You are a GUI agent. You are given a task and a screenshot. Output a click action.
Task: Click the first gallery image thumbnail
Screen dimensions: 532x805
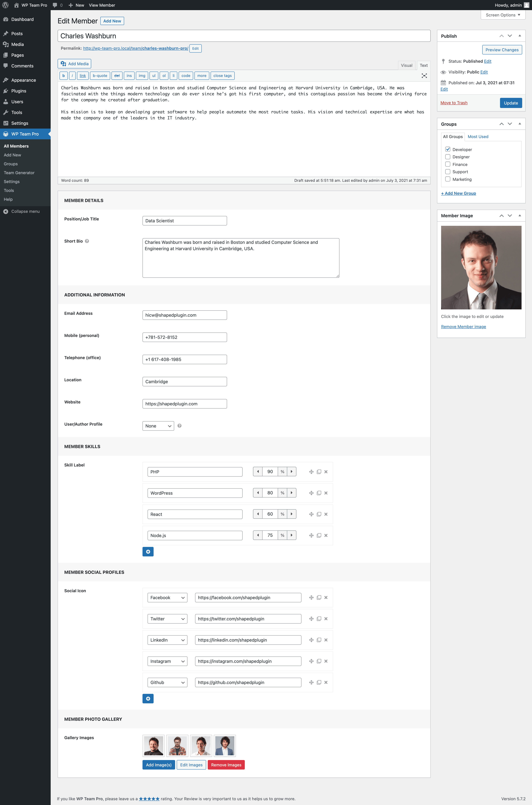click(x=154, y=746)
